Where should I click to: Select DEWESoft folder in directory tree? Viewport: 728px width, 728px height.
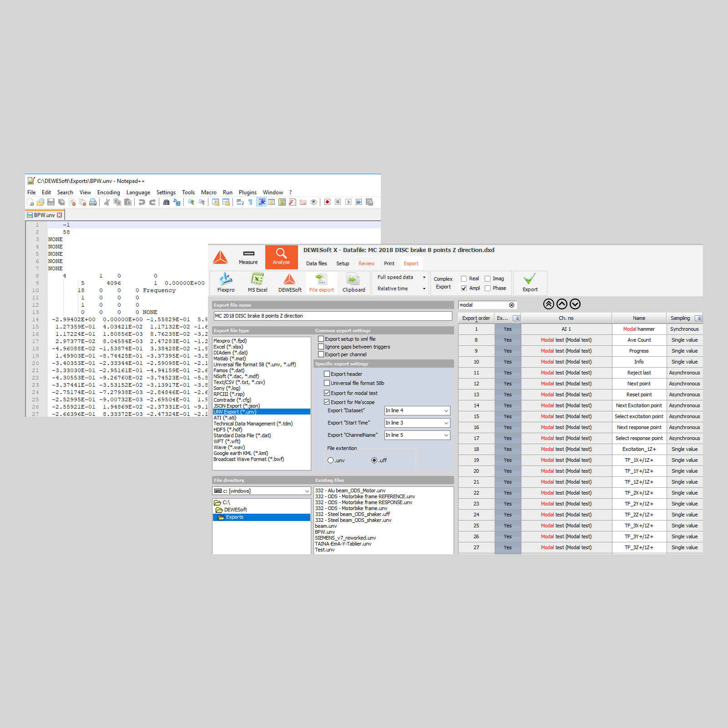coord(235,510)
